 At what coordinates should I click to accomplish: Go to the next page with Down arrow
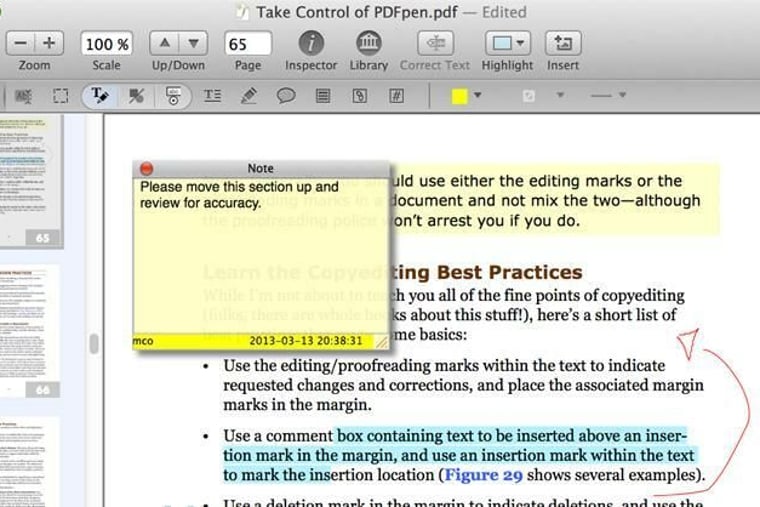pyautogui.click(x=192, y=44)
